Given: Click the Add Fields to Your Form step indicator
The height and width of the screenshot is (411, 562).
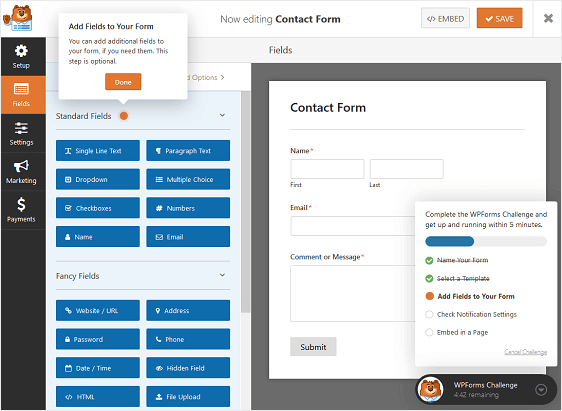Looking at the screenshot, I should 429,296.
